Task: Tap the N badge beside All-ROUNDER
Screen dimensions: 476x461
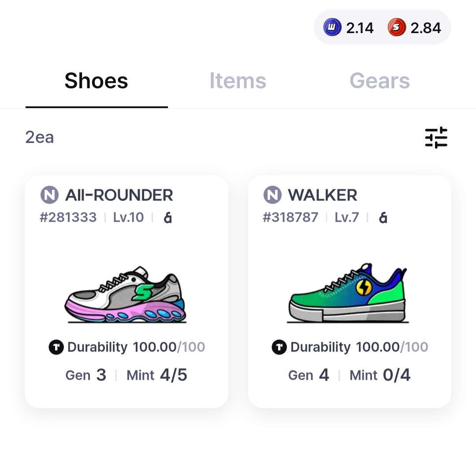Action: 49,195
